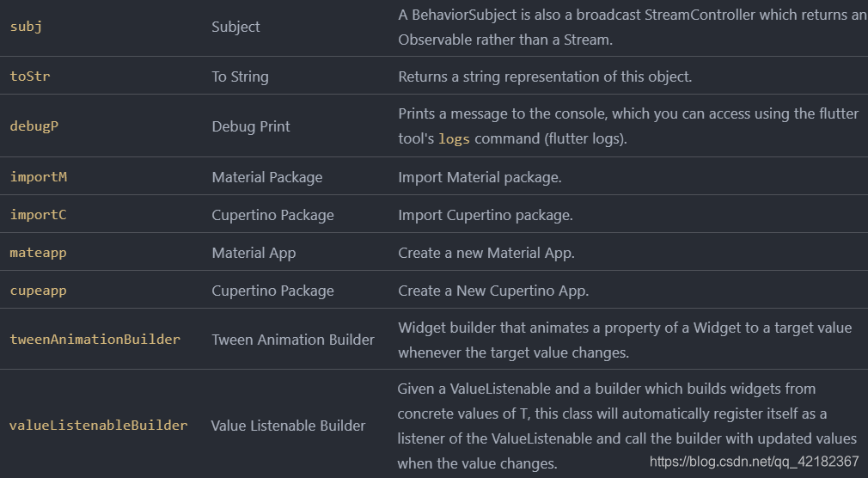The image size is (868, 478).
Task: Select the toStr shortcut code
Action: pos(31,77)
